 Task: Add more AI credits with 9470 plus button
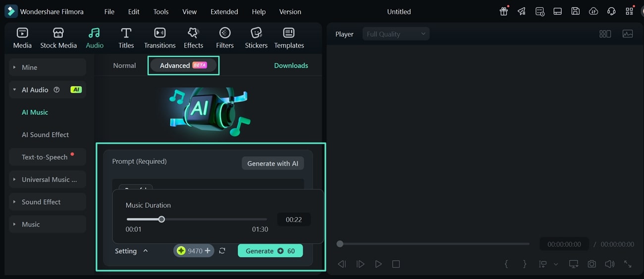pos(194,251)
